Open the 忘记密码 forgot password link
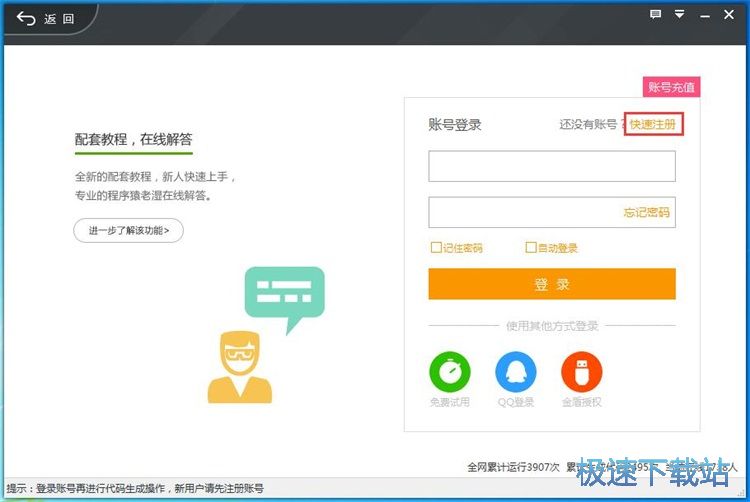 646,212
